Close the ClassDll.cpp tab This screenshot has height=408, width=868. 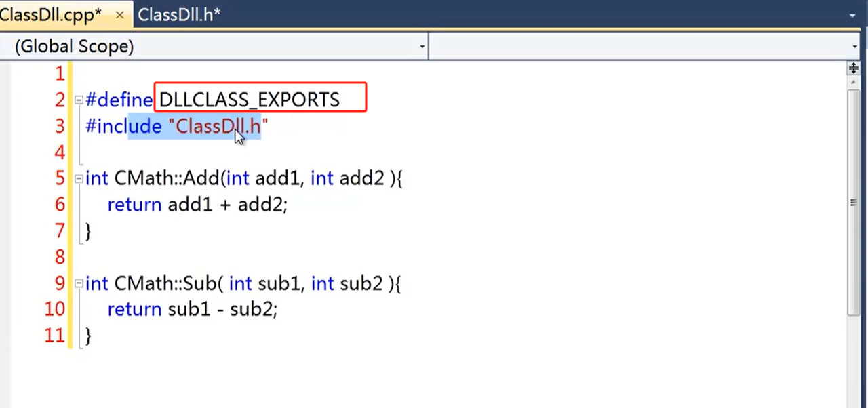pos(119,15)
